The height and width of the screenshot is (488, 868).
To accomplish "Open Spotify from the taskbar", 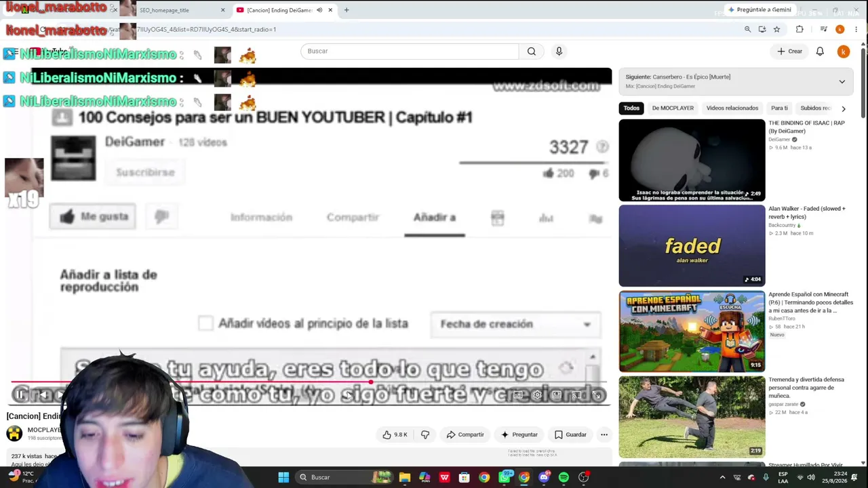I will (564, 477).
